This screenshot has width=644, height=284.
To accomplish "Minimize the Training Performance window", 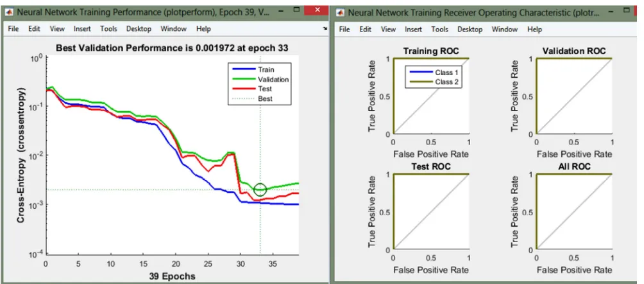I will 280,11.
